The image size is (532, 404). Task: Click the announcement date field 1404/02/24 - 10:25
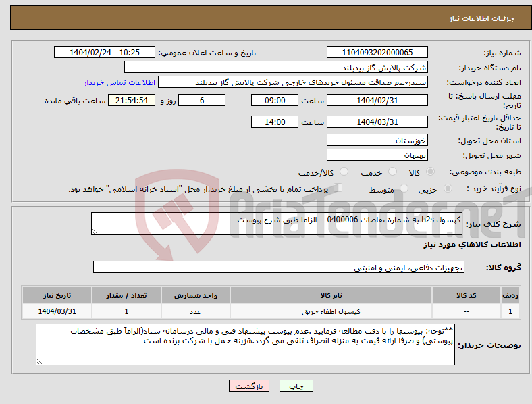tap(105, 52)
